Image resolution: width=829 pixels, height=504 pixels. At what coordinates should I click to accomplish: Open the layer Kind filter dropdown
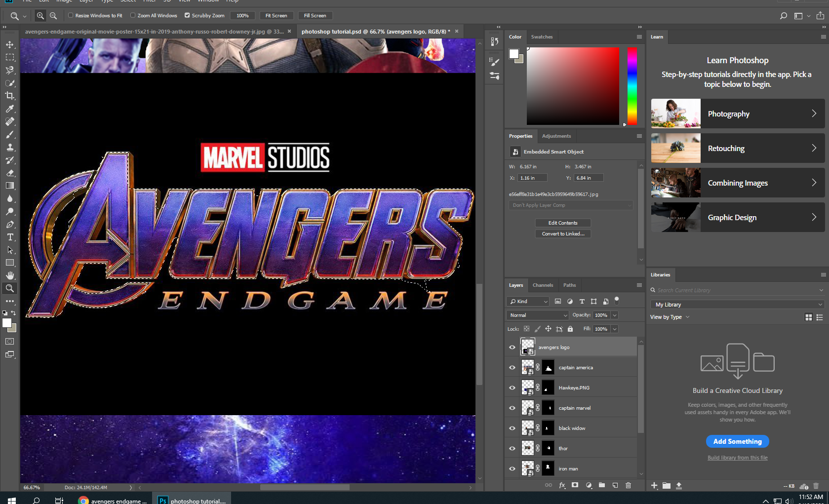pyautogui.click(x=528, y=301)
